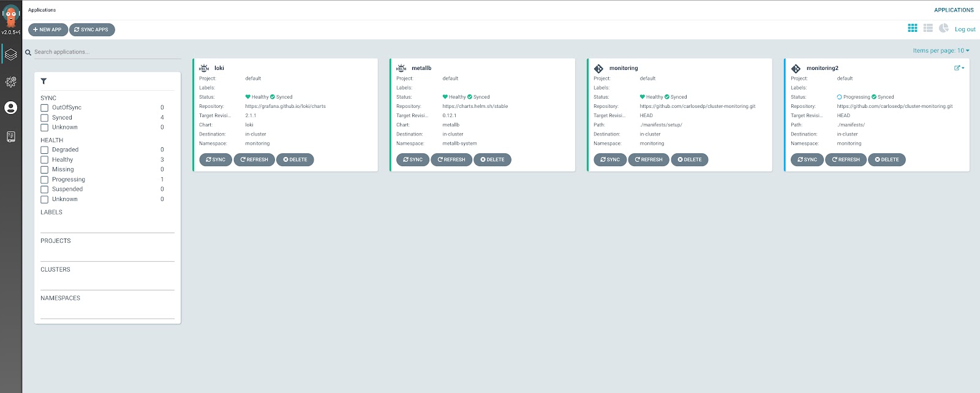This screenshot has width=980, height=393.
Task: Switch to summary pie chart view
Action: point(944,28)
